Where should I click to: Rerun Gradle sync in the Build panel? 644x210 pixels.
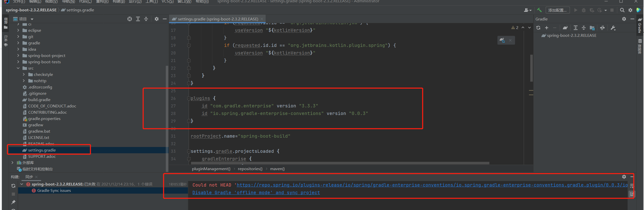point(13,186)
